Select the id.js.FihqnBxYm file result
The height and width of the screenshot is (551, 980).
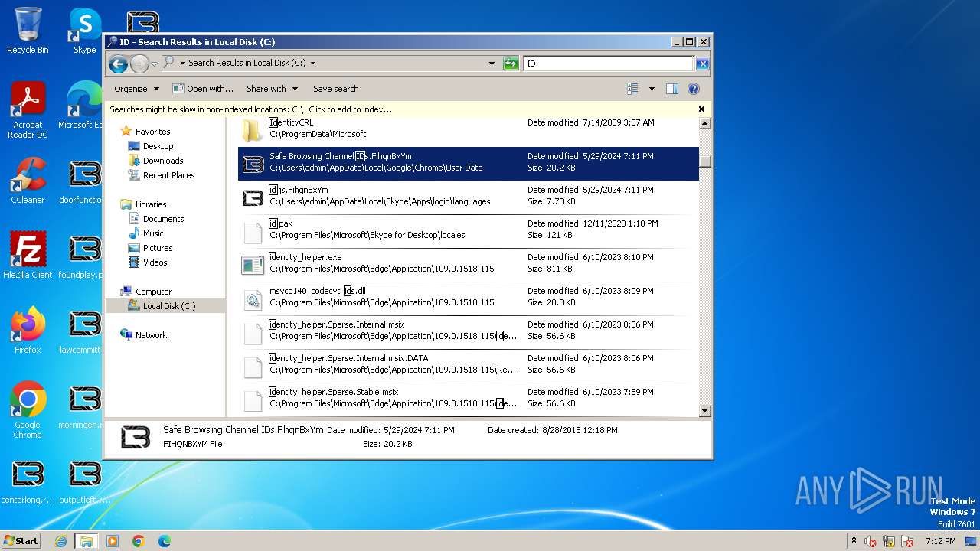[x=468, y=197]
